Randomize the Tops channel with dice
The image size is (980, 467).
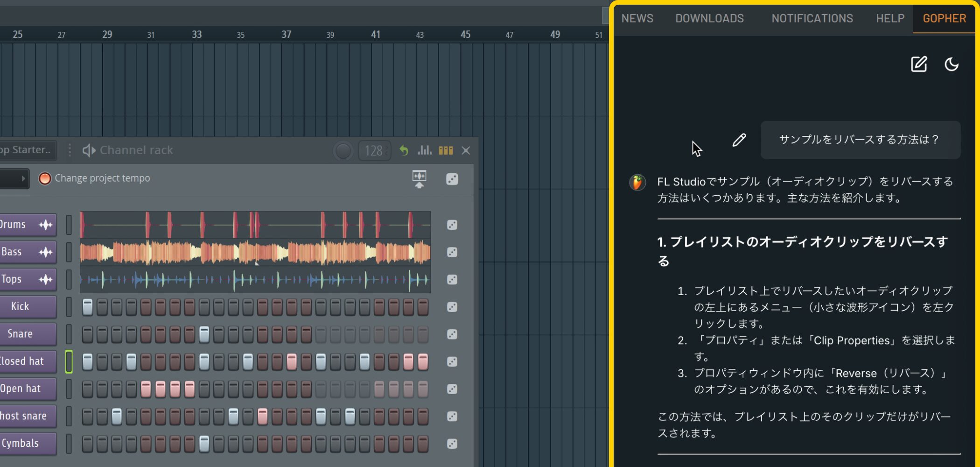click(452, 279)
